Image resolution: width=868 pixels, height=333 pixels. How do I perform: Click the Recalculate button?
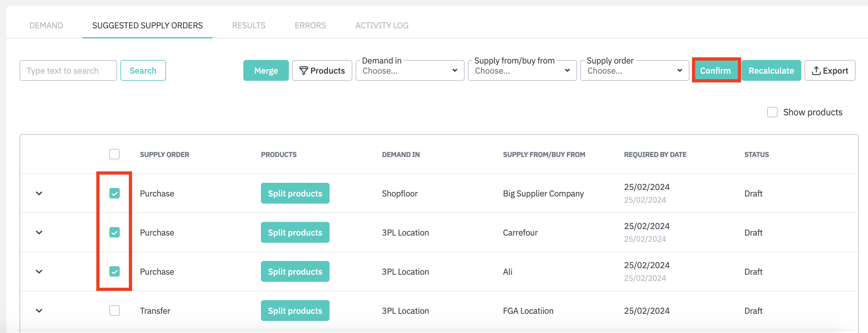click(771, 70)
